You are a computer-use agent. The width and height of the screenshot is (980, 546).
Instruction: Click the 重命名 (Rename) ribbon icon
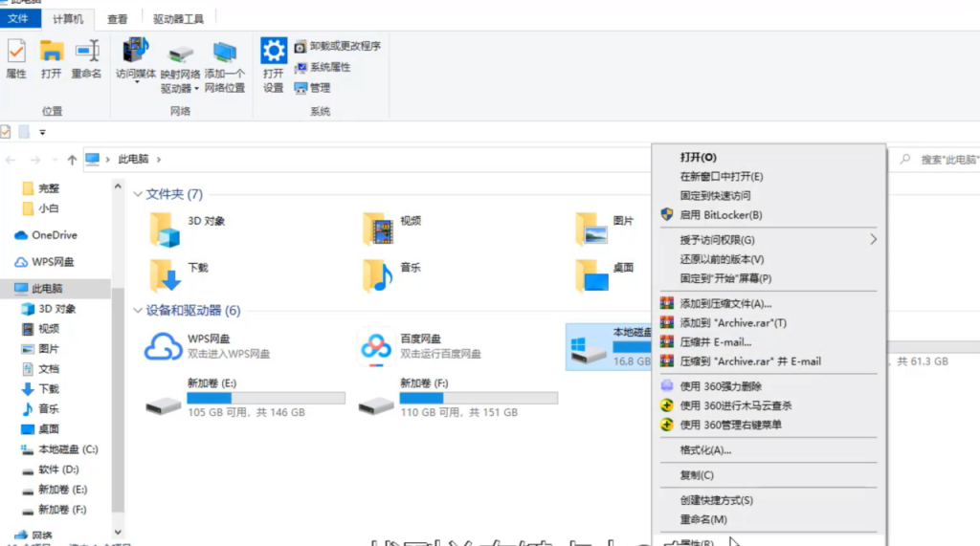click(86, 58)
